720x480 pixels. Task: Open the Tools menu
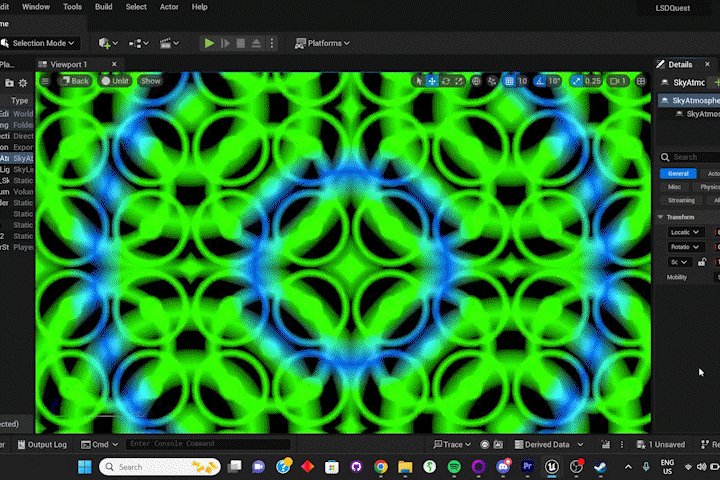pyautogui.click(x=72, y=7)
